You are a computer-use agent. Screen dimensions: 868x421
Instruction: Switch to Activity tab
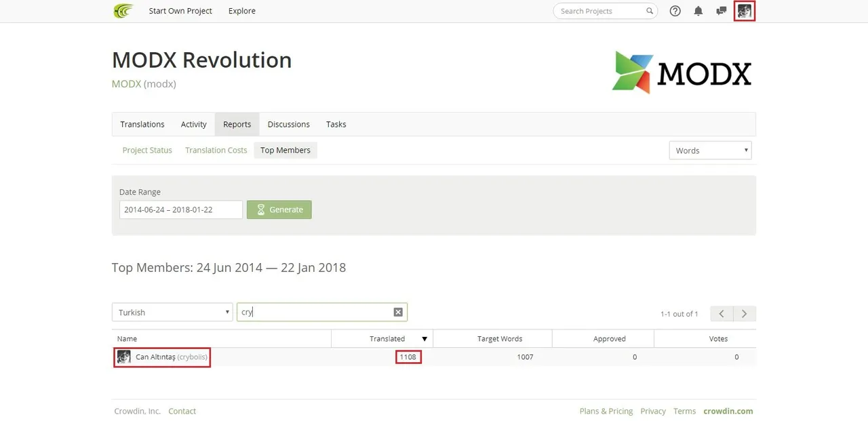pyautogui.click(x=193, y=124)
